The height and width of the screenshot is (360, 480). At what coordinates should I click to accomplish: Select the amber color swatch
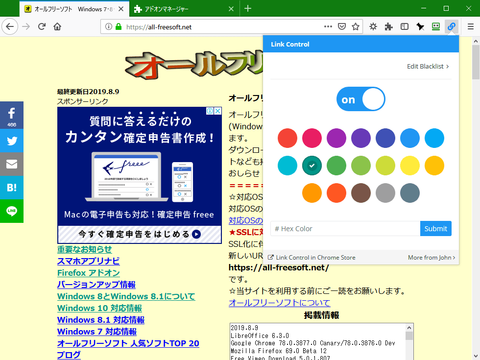(x=434, y=165)
